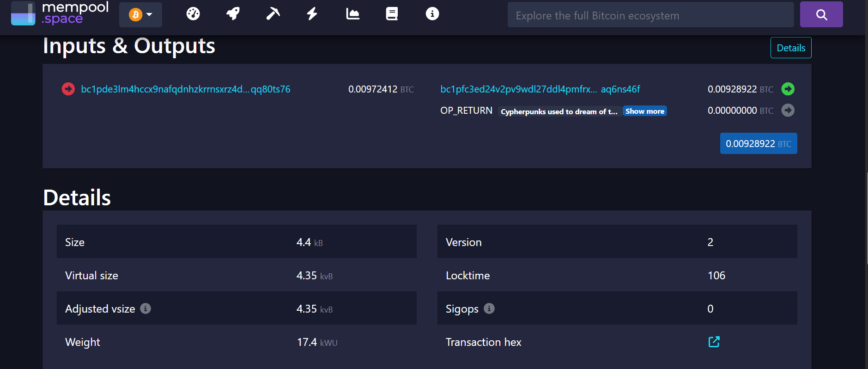This screenshot has height=369, width=868.
Task: Toggle the 0.00928922 BTC amount display
Action: [758, 143]
